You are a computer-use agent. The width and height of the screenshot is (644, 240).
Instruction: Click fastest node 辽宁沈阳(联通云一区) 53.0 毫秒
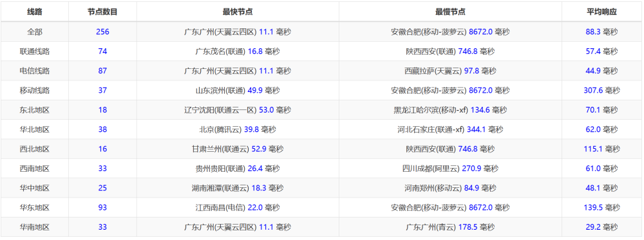(x=238, y=110)
